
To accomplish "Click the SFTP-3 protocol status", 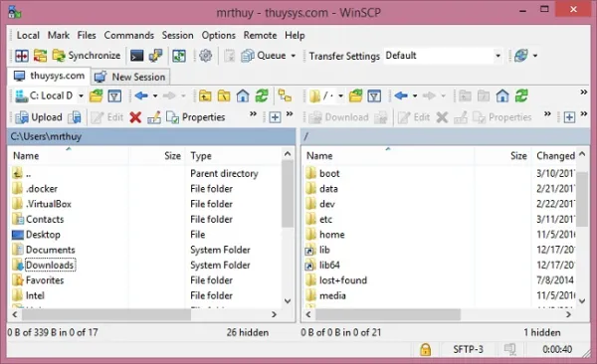I will point(468,349).
